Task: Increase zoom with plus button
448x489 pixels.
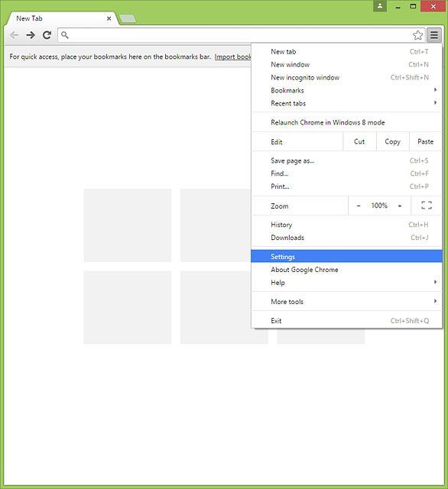Action: (400, 206)
